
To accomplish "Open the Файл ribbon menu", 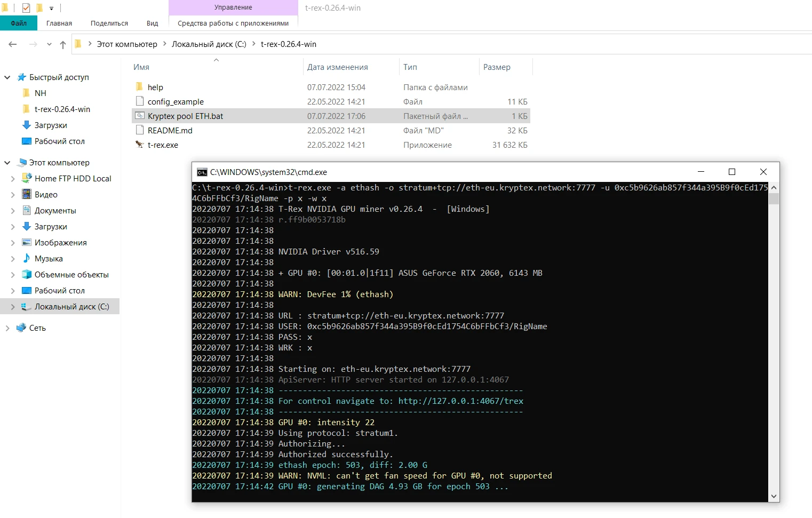I will point(19,23).
